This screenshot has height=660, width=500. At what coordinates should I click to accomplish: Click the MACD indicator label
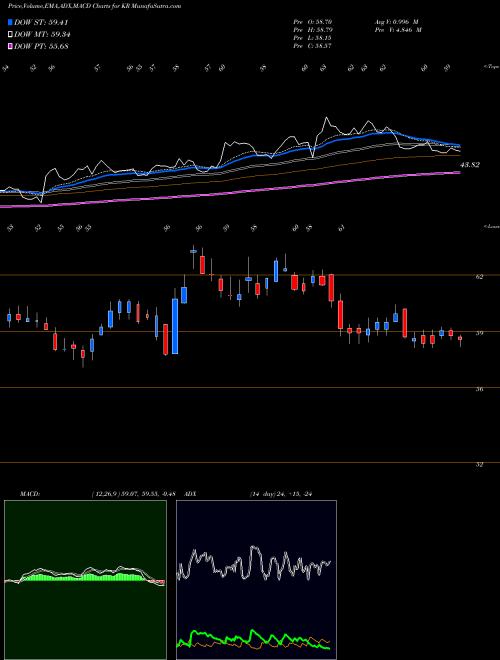click(x=30, y=494)
